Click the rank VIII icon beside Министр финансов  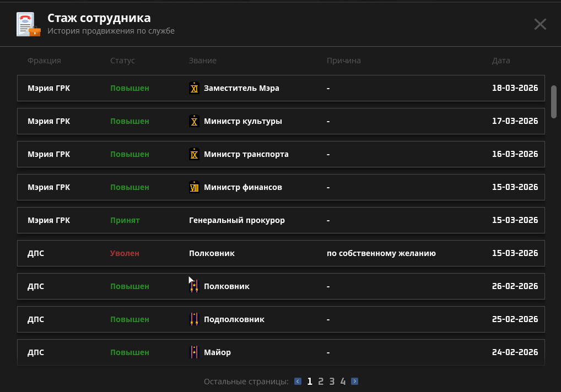click(194, 187)
